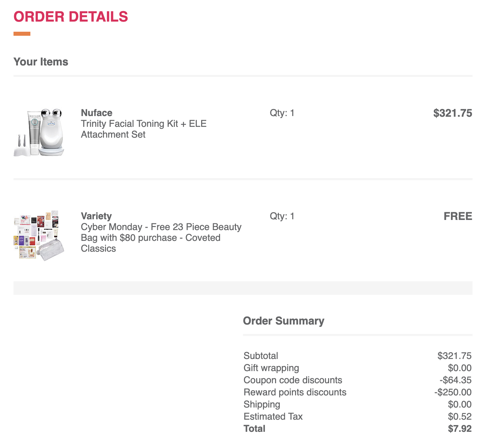Select the Subtotal row label
Screen dimensions: 484x448
click(261, 356)
